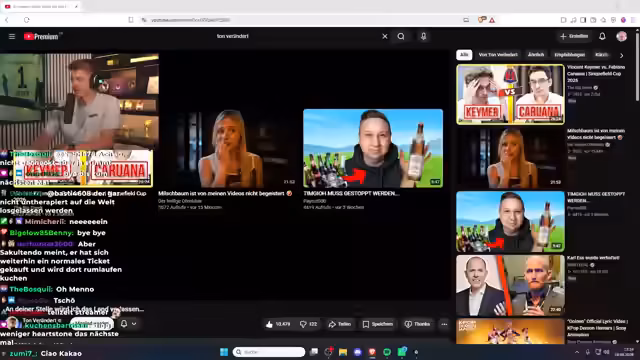Open Keymer vs Caruana sidebar thumbnail
Screen dimensions: 640x360
510,94
